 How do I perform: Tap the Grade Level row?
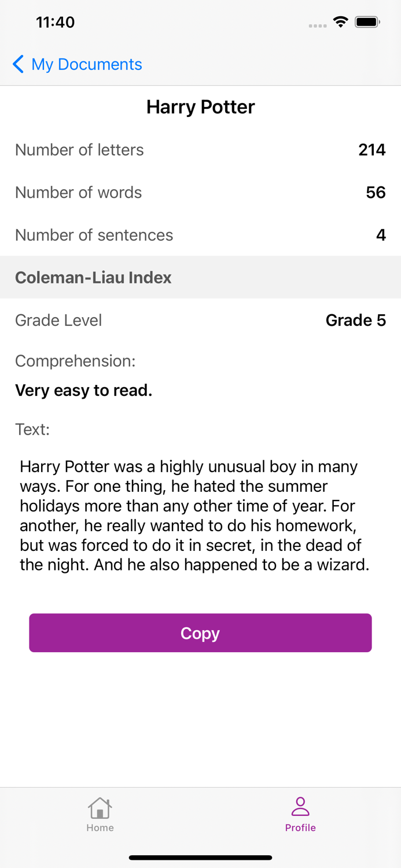(x=200, y=320)
